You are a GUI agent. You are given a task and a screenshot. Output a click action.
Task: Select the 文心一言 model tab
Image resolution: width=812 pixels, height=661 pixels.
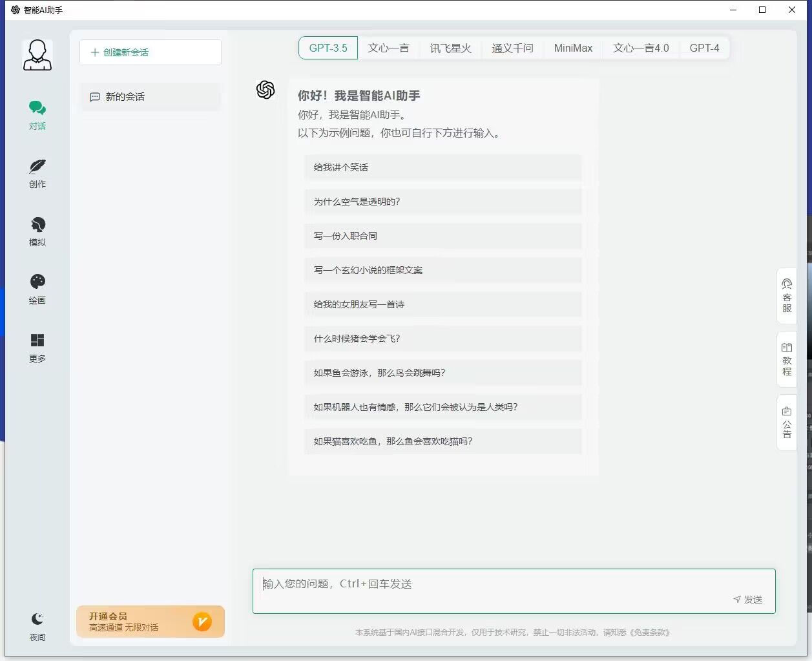388,48
